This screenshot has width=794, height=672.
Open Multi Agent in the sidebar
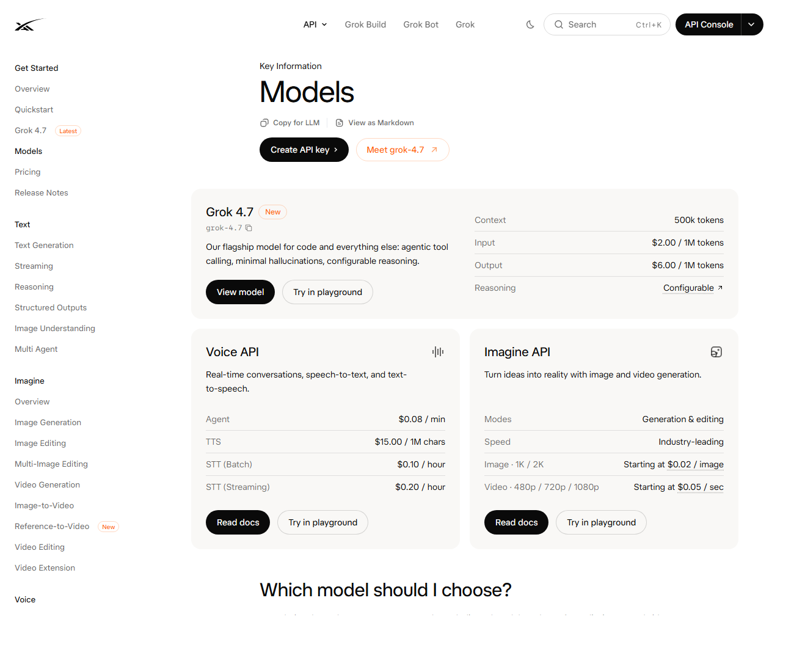coord(36,349)
